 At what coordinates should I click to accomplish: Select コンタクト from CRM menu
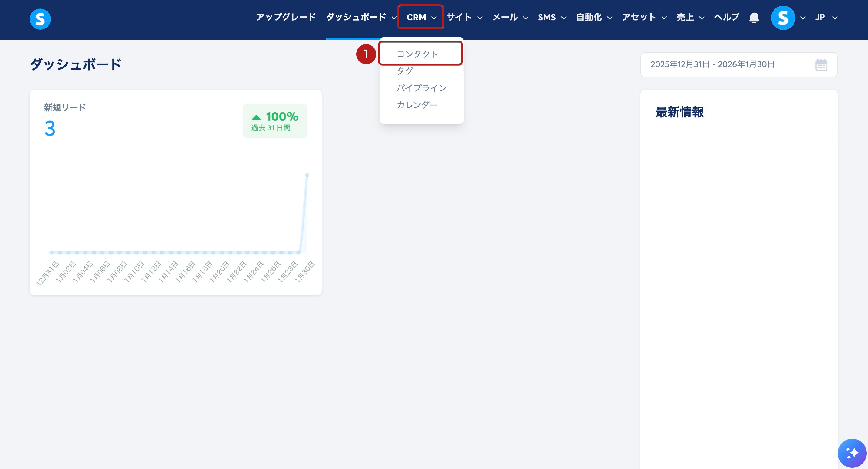(417, 54)
